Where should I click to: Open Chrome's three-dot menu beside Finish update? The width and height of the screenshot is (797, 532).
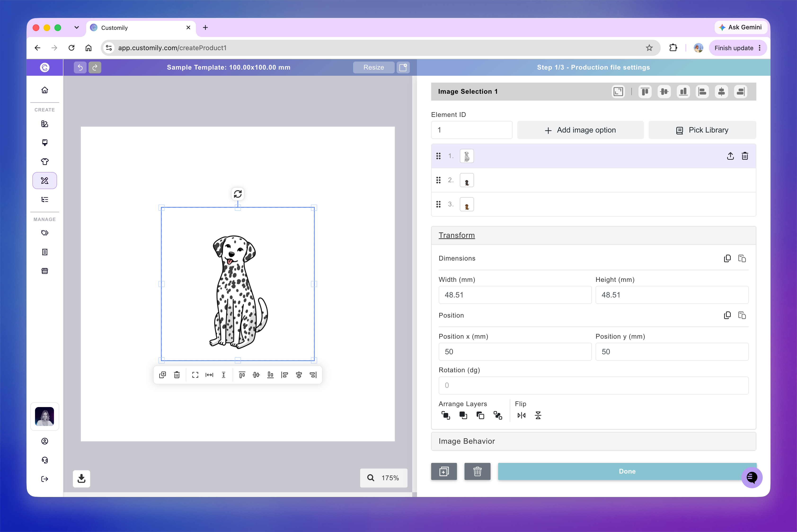coord(760,48)
